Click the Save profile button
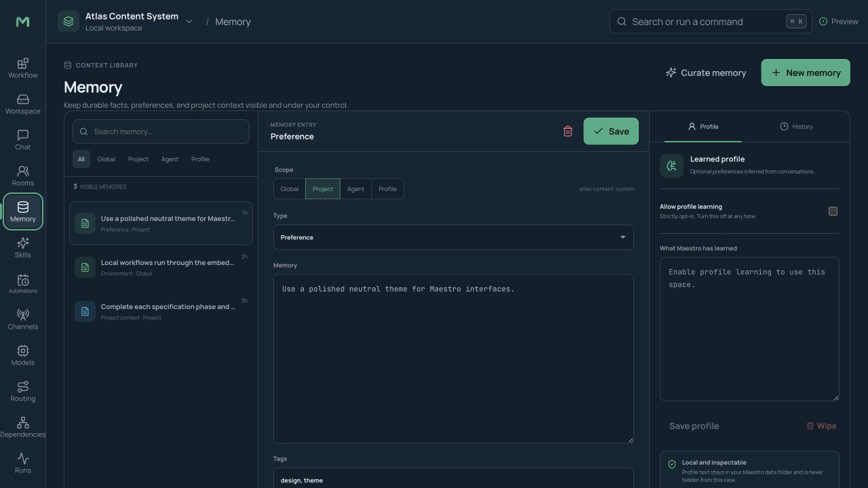This screenshot has height=488, width=868. [x=694, y=426]
